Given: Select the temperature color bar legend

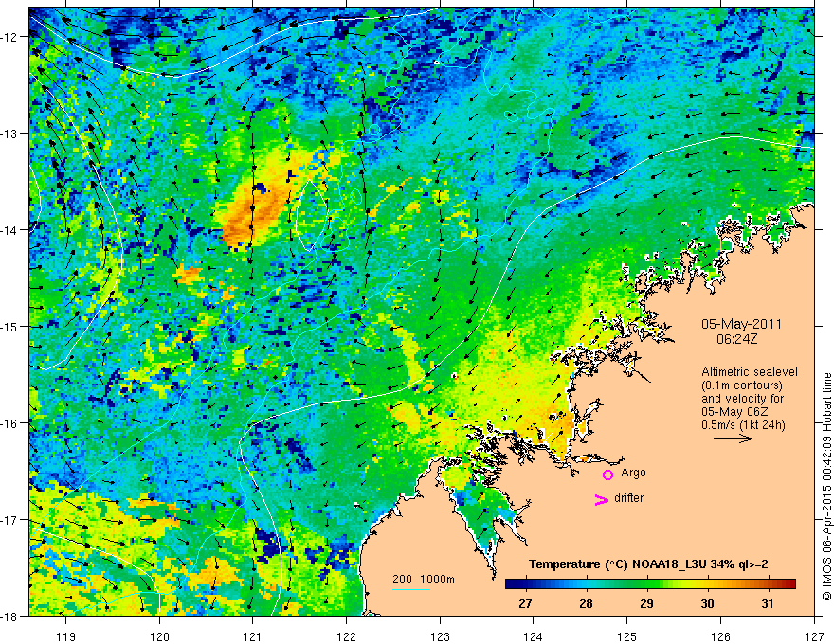Looking at the screenshot, I should (x=650, y=584).
